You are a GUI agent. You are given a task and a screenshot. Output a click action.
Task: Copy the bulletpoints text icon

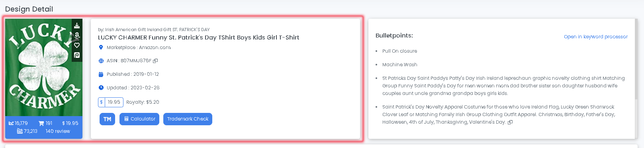click(510, 122)
